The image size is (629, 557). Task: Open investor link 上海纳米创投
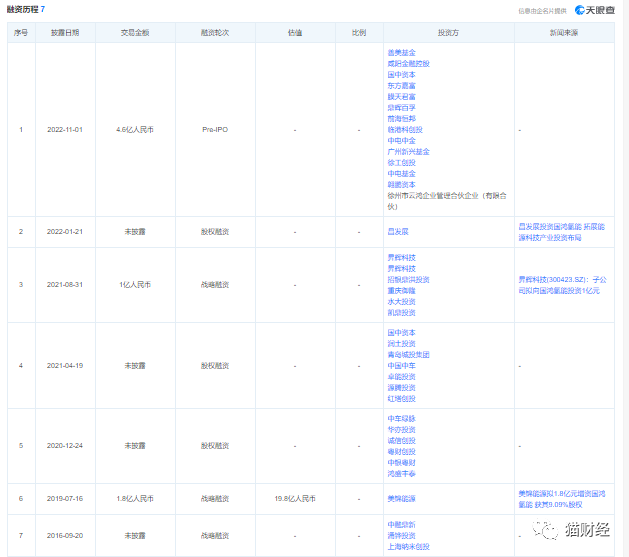tap(408, 547)
